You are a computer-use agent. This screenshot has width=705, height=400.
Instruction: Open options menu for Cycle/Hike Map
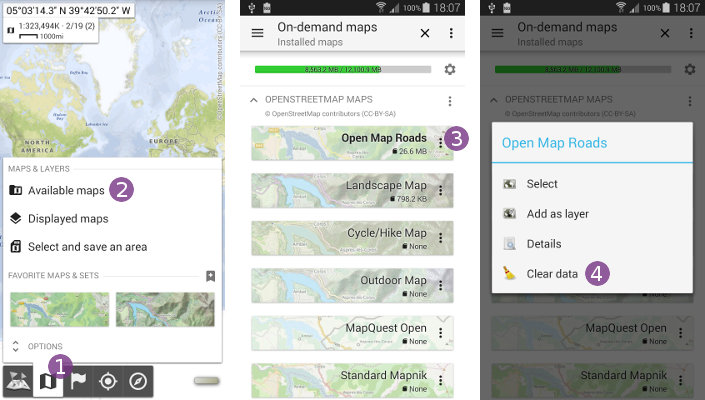[441, 238]
